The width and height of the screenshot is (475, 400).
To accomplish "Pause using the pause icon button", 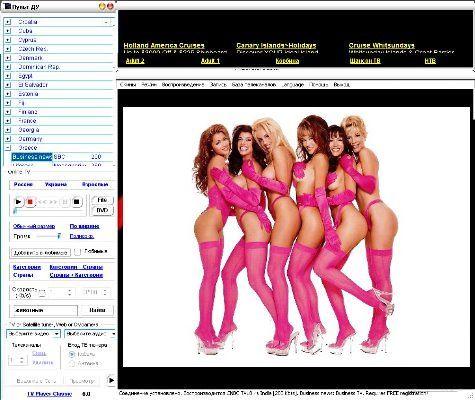I will point(65,202).
